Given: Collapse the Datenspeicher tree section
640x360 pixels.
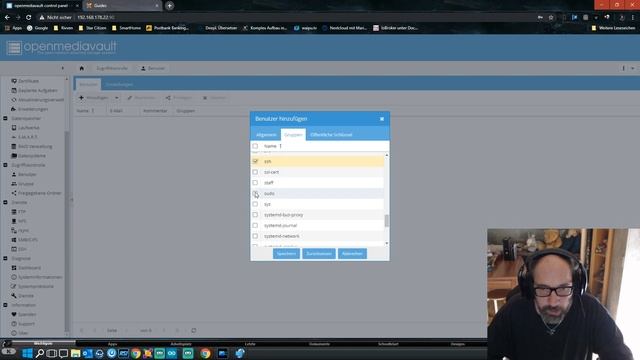Looking at the screenshot, I should pos(5,118).
